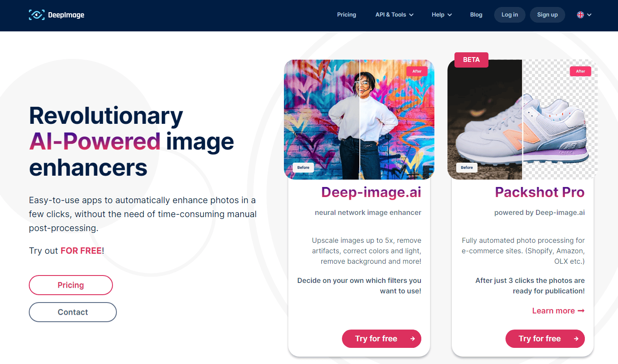Click the DeepImage eye logo icon
The width and height of the screenshot is (618, 364).
[x=37, y=15]
